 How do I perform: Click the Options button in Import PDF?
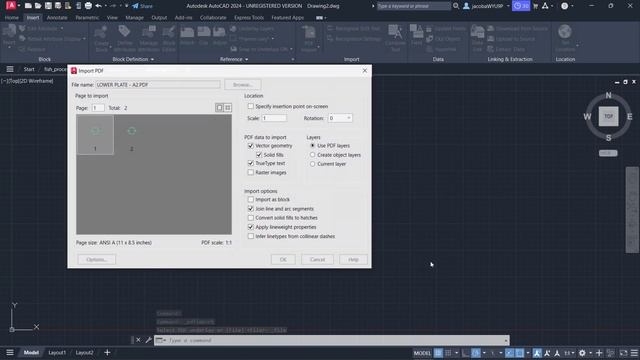(97, 260)
